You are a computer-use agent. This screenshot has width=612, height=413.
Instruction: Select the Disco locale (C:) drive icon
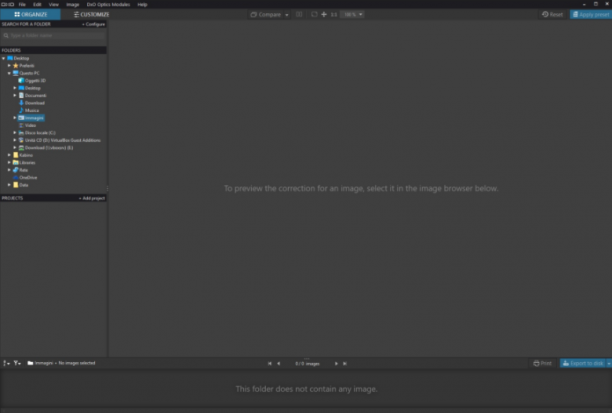pos(21,133)
